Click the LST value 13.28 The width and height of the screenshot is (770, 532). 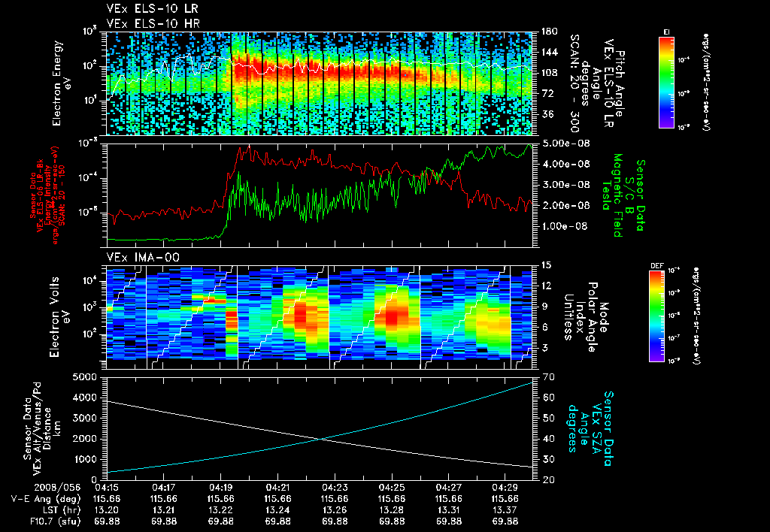(392, 510)
